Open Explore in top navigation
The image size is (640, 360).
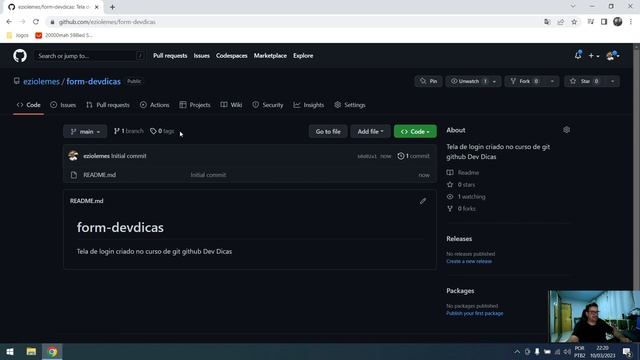point(303,56)
